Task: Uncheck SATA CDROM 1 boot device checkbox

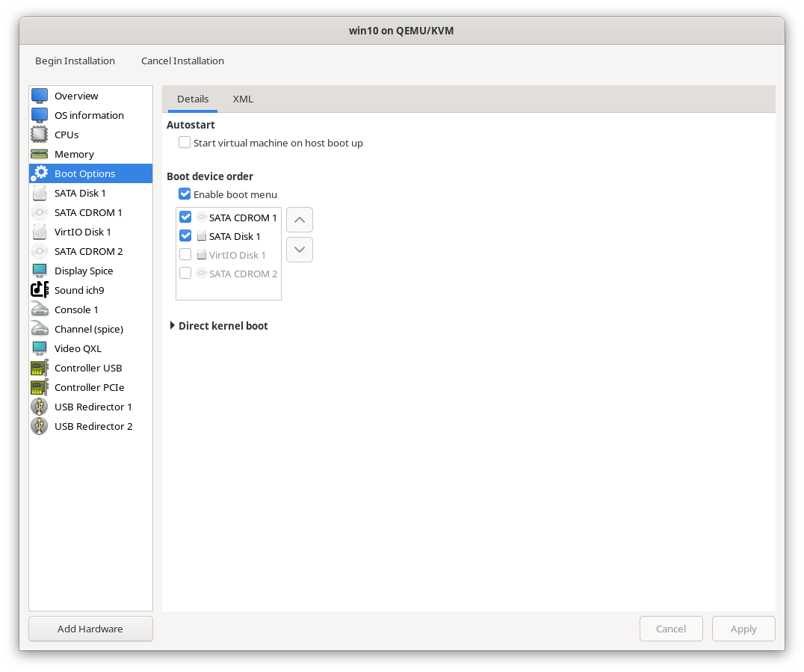Action: [x=185, y=217]
